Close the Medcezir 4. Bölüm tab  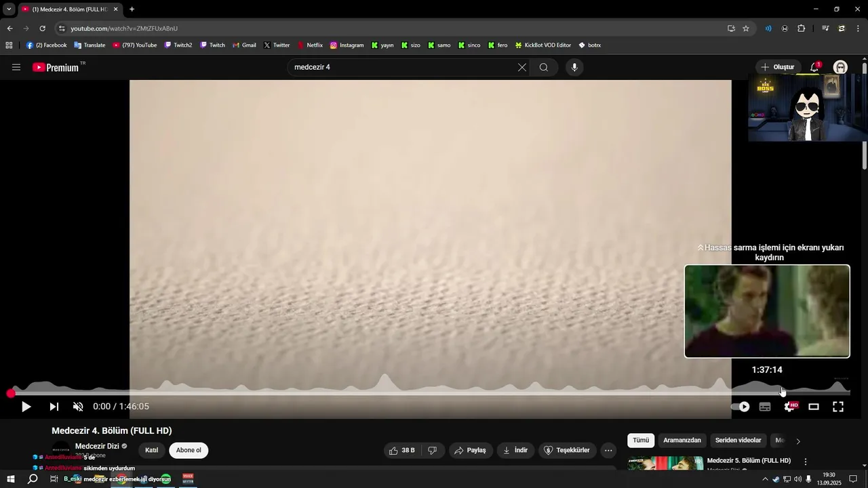coord(115,9)
